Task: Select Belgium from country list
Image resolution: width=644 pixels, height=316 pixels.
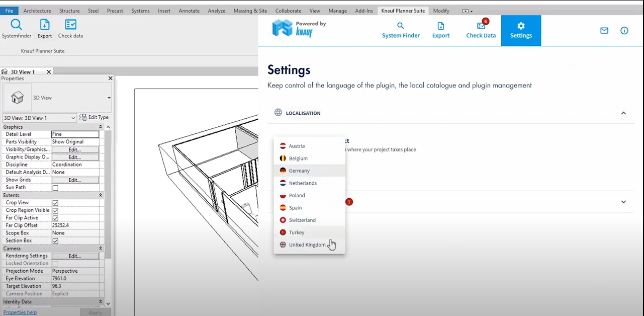Action: point(310,159)
